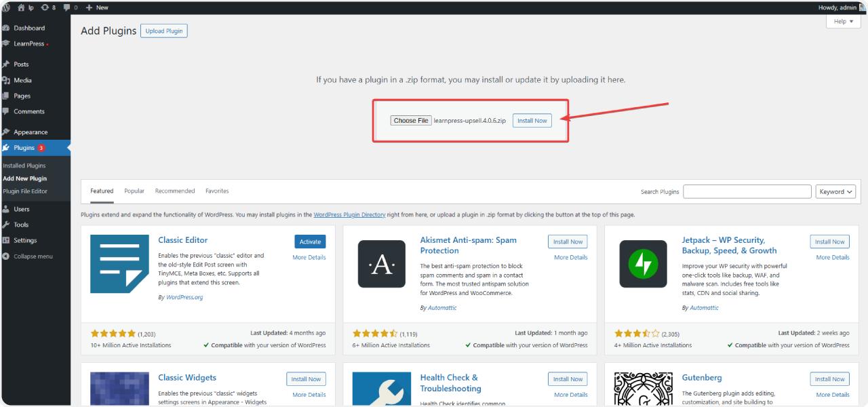The height and width of the screenshot is (407, 868).
Task: Open More Details for Jetpack
Action: [833, 258]
